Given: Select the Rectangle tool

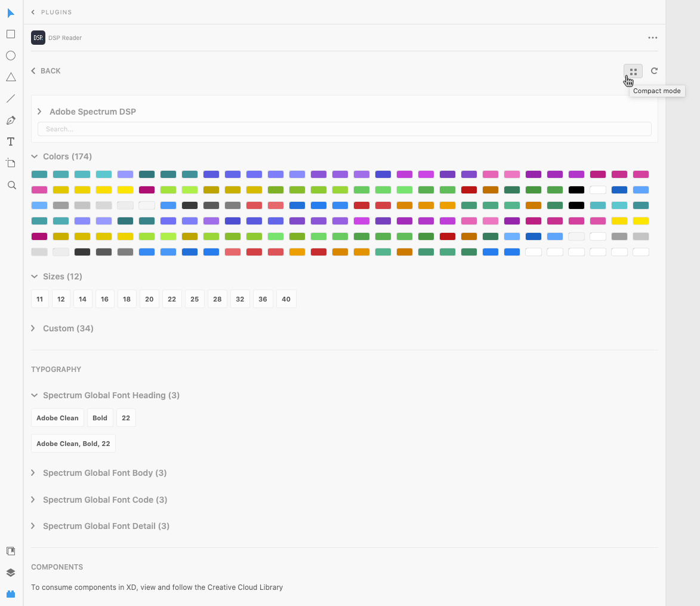Looking at the screenshot, I should pyautogui.click(x=11, y=34).
